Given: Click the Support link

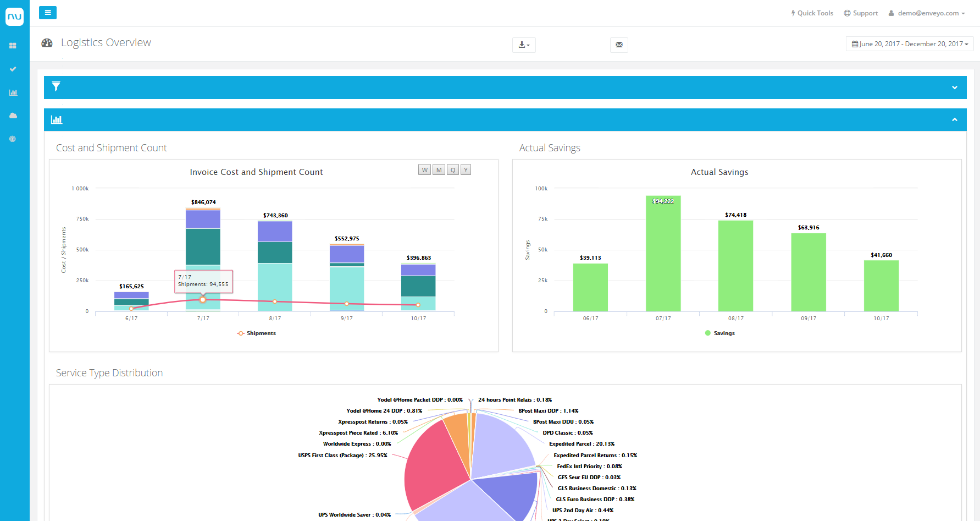Looking at the screenshot, I should (861, 13).
